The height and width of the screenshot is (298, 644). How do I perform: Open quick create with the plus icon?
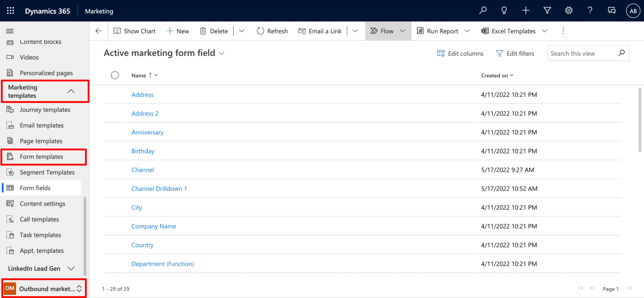point(526,10)
